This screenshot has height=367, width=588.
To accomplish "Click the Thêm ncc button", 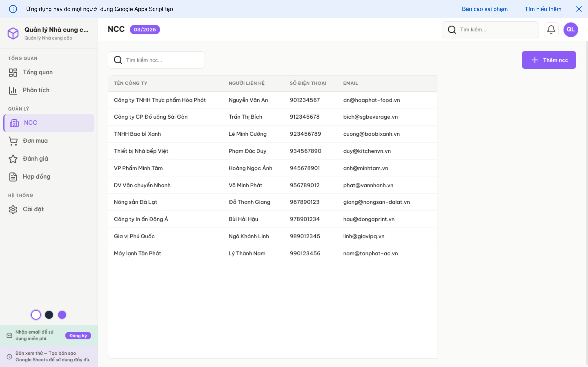I will click(x=549, y=60).
